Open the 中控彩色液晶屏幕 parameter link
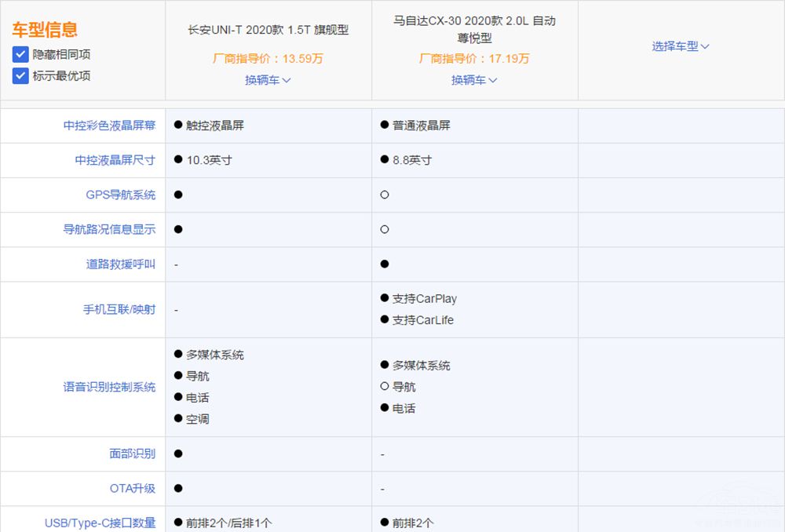 pyautogui.click(x=109, y=126)
